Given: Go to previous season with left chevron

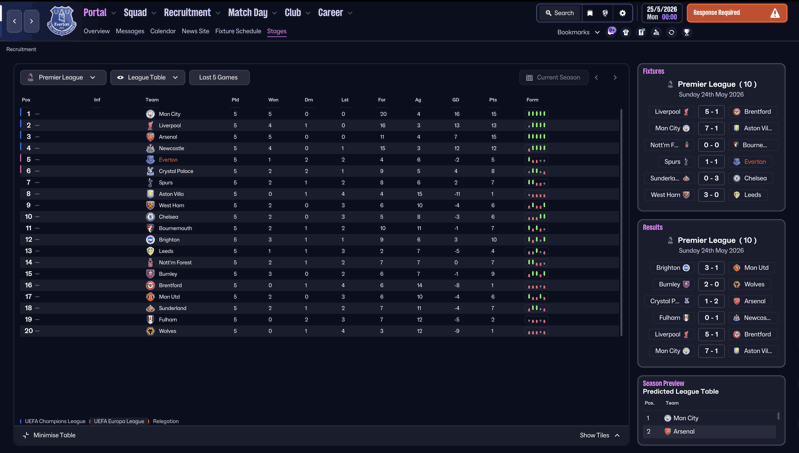Looking at the screenshot, I should click(x=597, y=77).
